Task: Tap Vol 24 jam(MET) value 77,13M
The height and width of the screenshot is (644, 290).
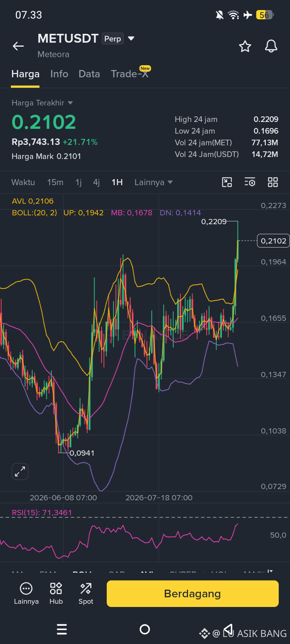Action: click(x=265, y=142)
